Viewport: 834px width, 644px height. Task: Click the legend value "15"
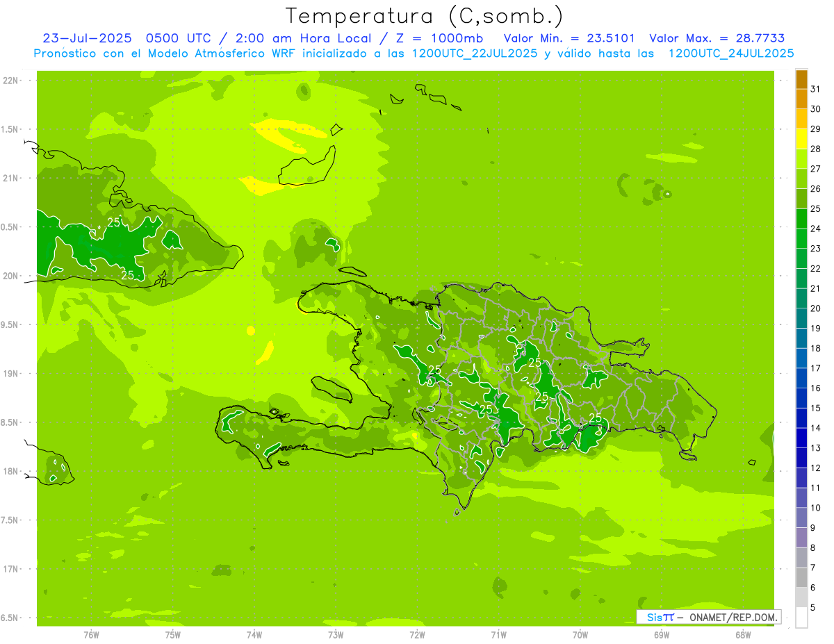(x=815, y=408)
